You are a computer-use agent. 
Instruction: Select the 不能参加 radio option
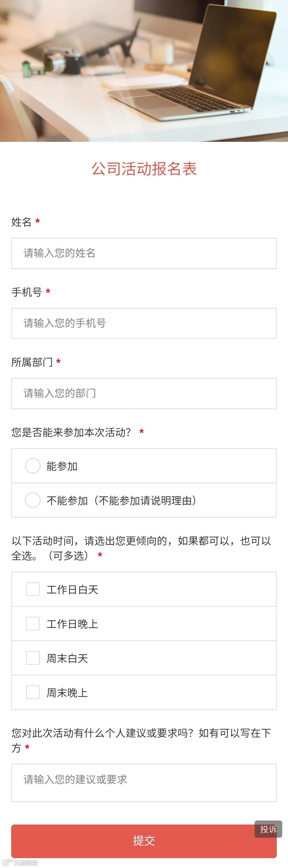33,500
